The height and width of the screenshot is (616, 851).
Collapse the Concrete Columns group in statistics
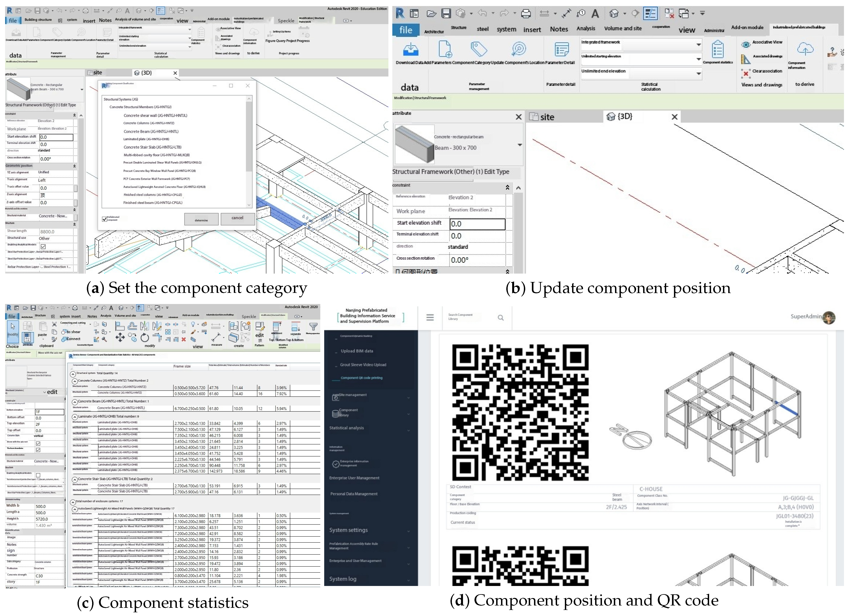(75, 381)
